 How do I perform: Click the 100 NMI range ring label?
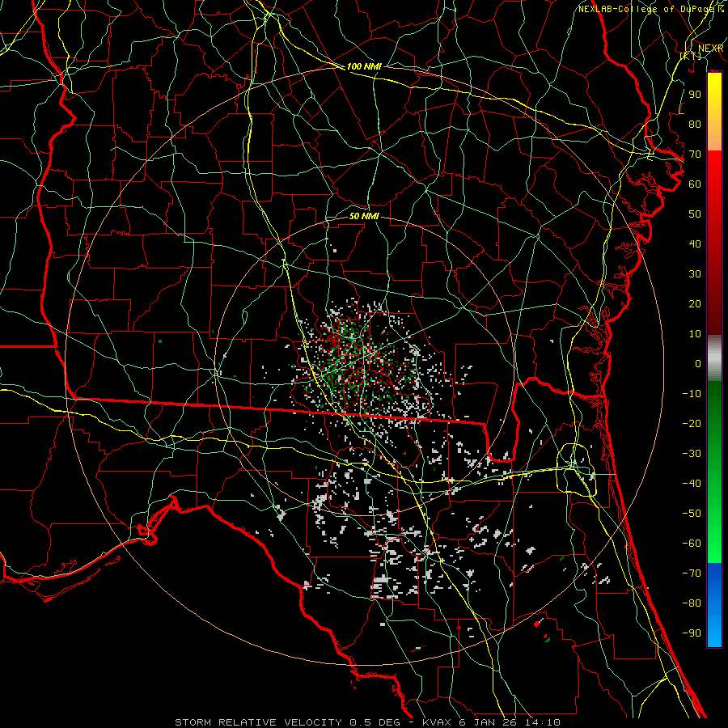pyautogui.click(x=364, y=66)
